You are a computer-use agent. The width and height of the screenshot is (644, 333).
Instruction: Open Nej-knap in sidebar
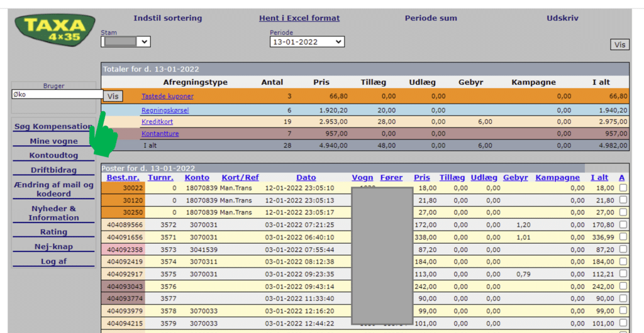[x=53, y=247]
